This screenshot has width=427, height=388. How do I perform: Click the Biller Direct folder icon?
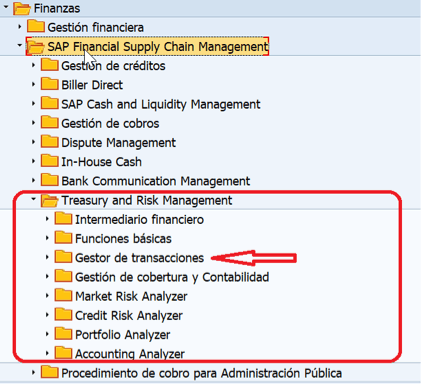(x=49, y=84)
